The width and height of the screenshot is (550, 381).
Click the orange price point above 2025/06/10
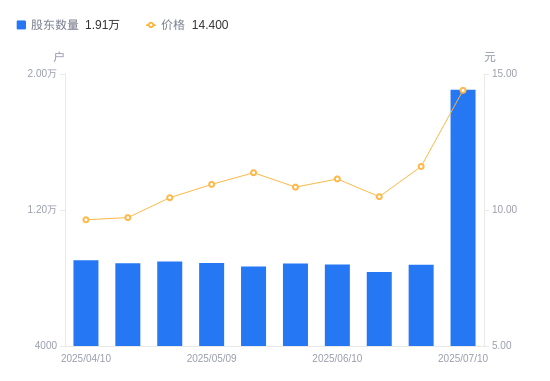coord(337,179)
